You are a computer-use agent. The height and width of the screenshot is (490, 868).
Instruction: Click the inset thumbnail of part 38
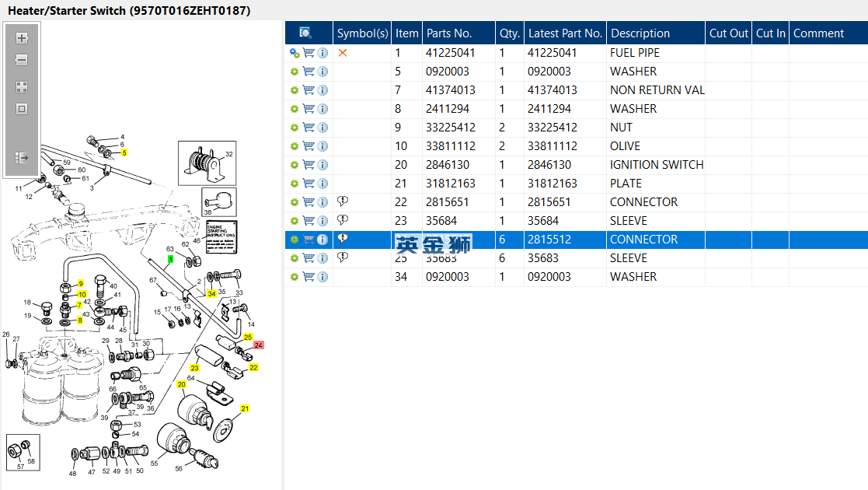pos(219,202)
